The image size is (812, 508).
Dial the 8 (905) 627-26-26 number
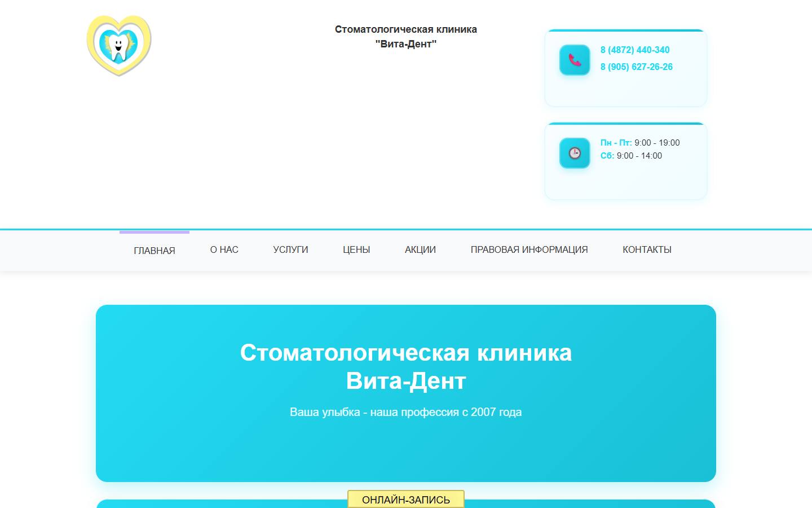637,67
